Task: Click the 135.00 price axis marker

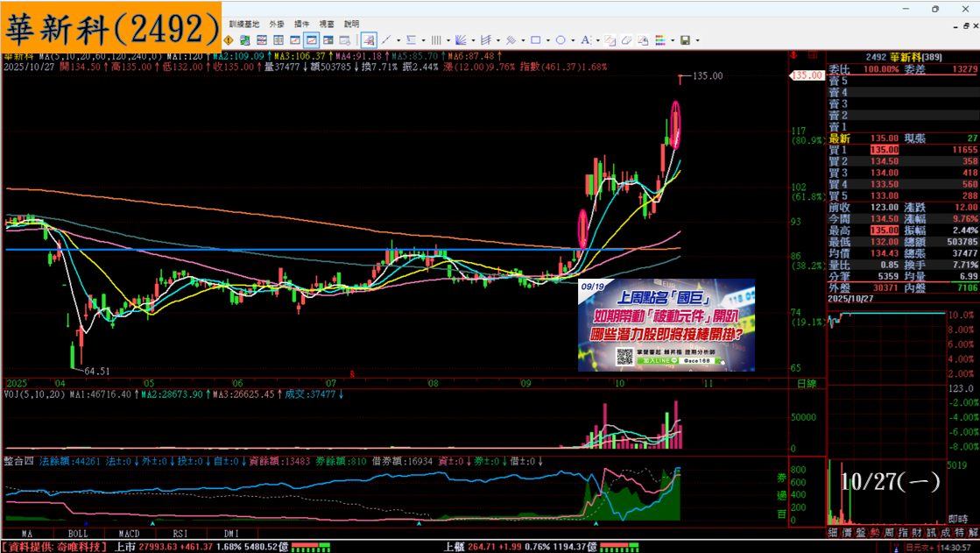Action: click(807, 75)
